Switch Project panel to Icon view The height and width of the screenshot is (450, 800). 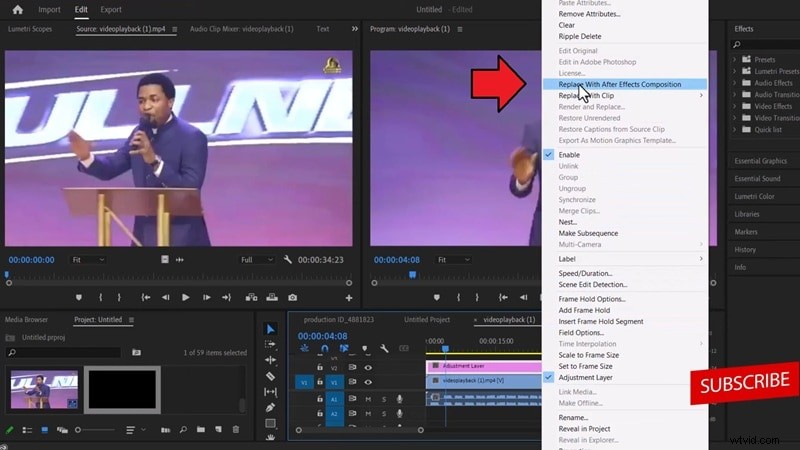[x=44, y=430]
